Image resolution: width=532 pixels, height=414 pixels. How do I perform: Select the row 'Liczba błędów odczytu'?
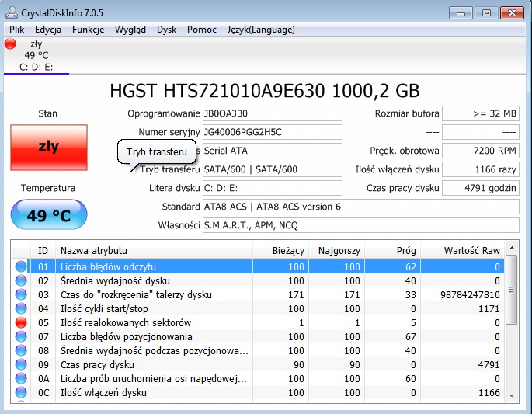pos(258,266)
